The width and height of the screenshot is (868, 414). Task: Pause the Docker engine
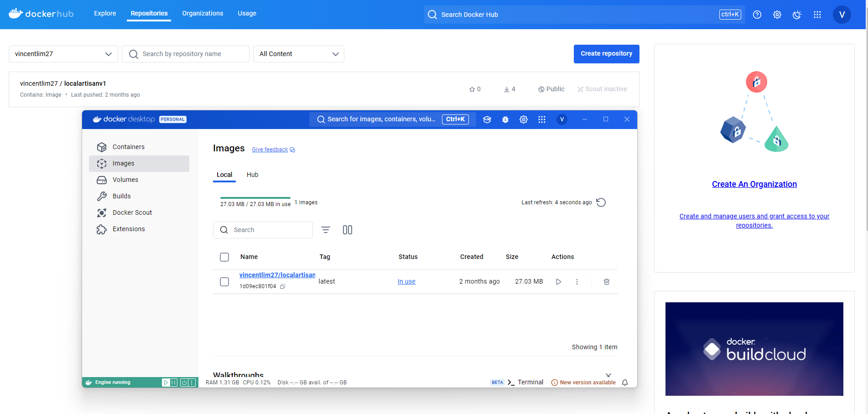pyautogui.click(x=174, y=383)
